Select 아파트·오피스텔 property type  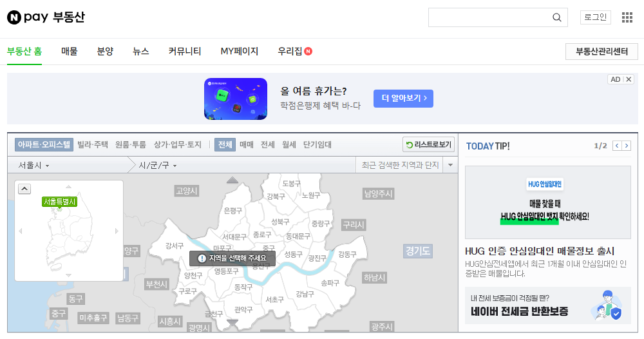[x=44, y=144]
